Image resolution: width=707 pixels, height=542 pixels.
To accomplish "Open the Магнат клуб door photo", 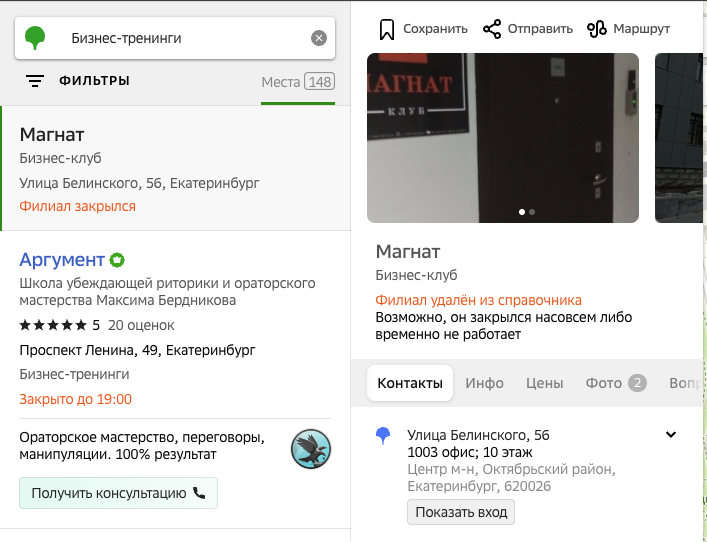I will 503,138.
